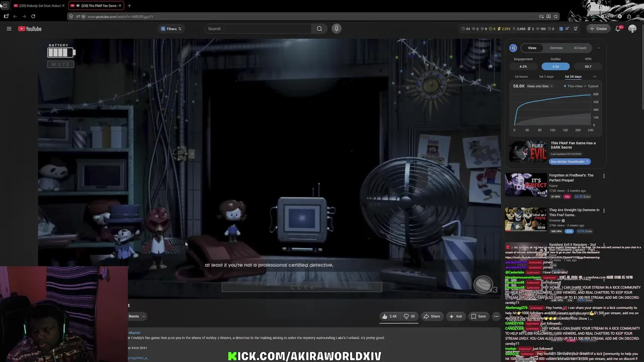Dislike the video with thumbs down
The width and height of the screenshot is (644, 362).
pos(410,316)
